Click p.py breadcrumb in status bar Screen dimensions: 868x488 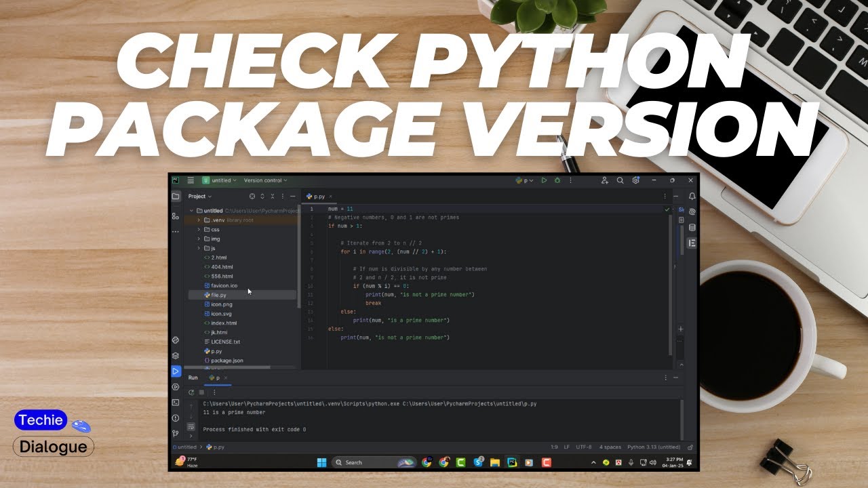pyautogui.click(x=216, y=447)
